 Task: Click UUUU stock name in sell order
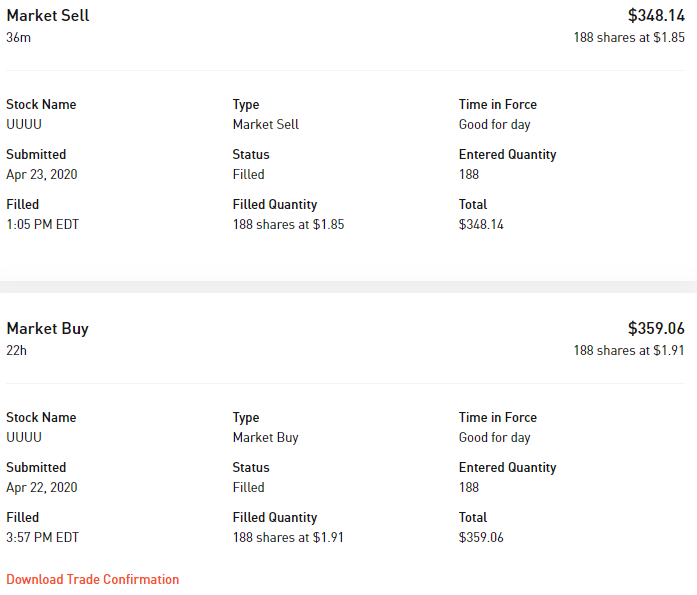24,125
